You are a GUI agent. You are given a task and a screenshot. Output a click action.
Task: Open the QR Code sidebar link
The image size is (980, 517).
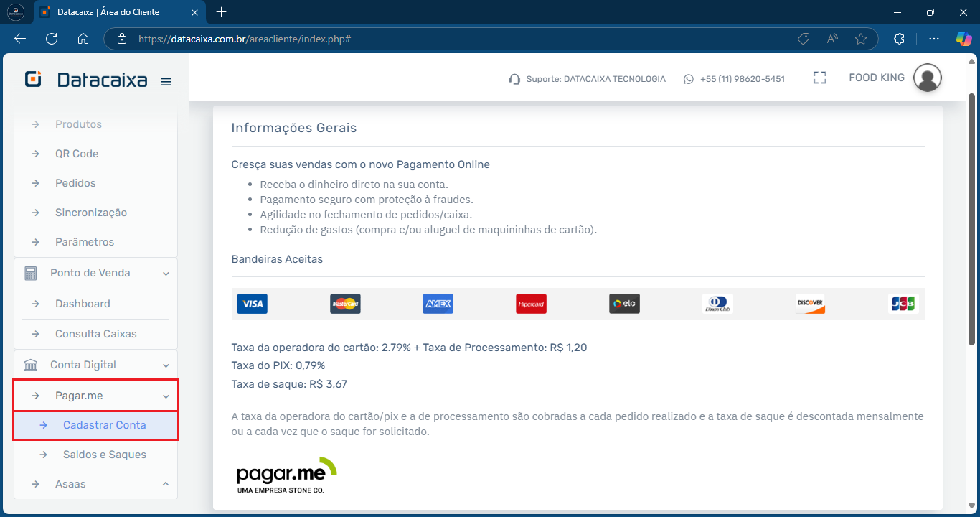(77, 154)
